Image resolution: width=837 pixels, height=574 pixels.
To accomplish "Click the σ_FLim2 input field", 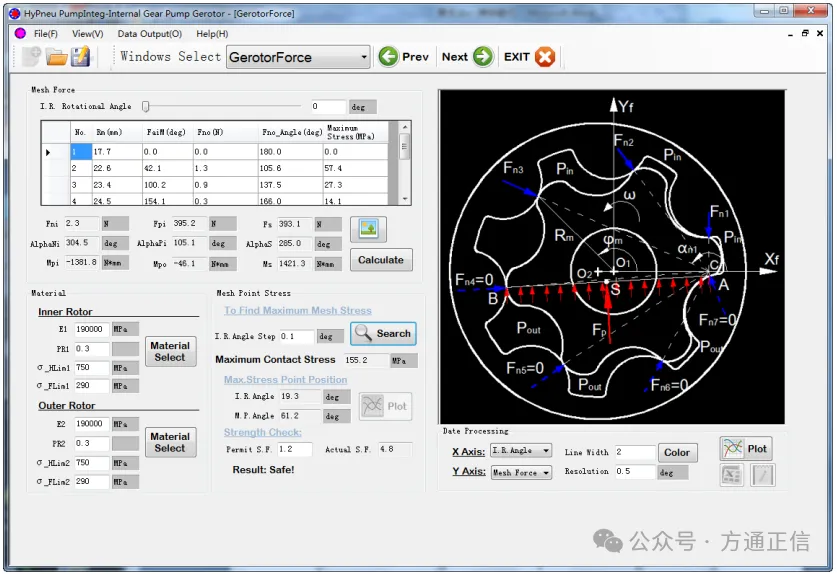I will tap(92, 481).
